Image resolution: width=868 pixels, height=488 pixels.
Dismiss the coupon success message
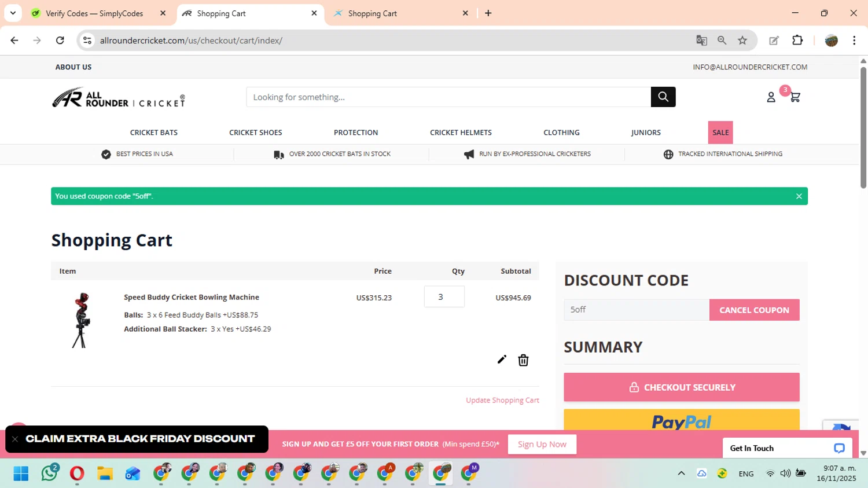click(799, 196)
